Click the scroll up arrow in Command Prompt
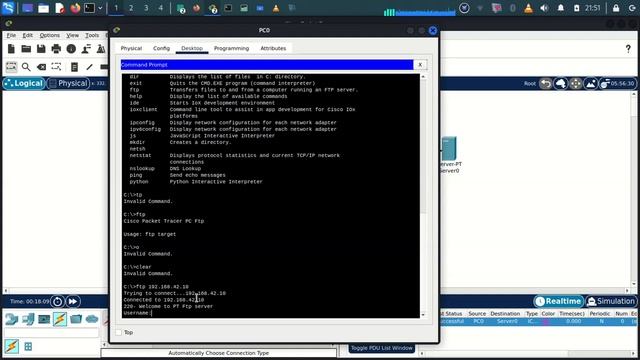 (423, 77)
